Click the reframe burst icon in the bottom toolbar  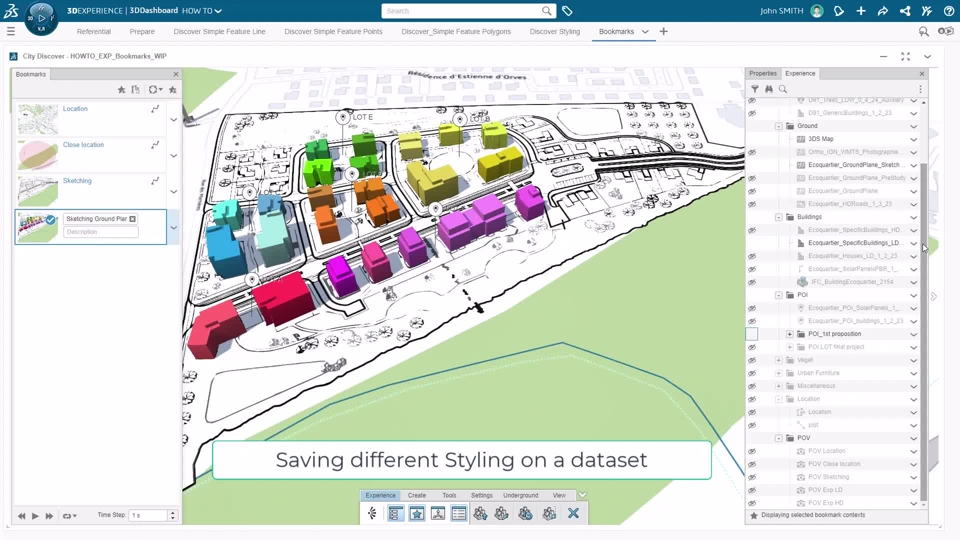pos(372,513)
